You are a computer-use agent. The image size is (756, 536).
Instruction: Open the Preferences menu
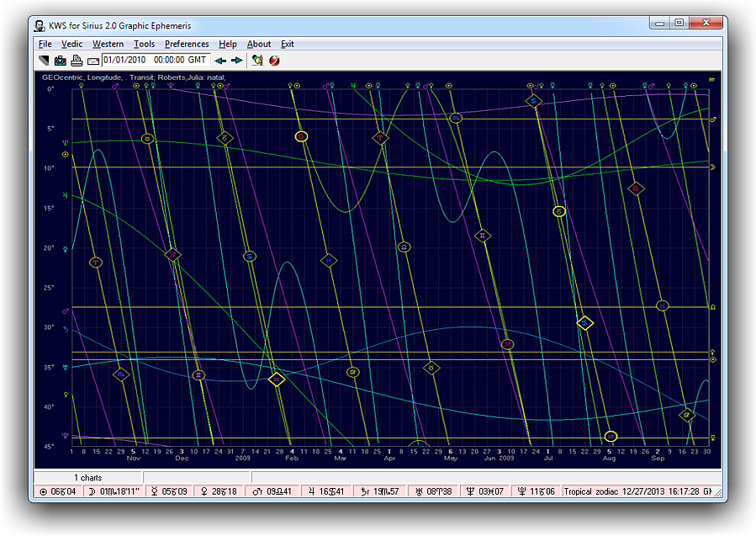tap(187, 44)
